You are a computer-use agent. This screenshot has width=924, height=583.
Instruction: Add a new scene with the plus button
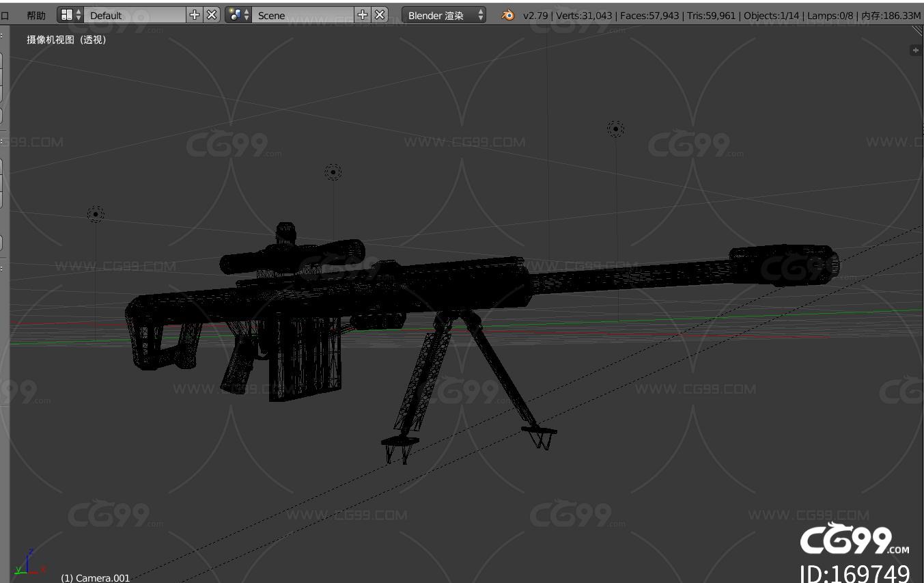[363, 15]
